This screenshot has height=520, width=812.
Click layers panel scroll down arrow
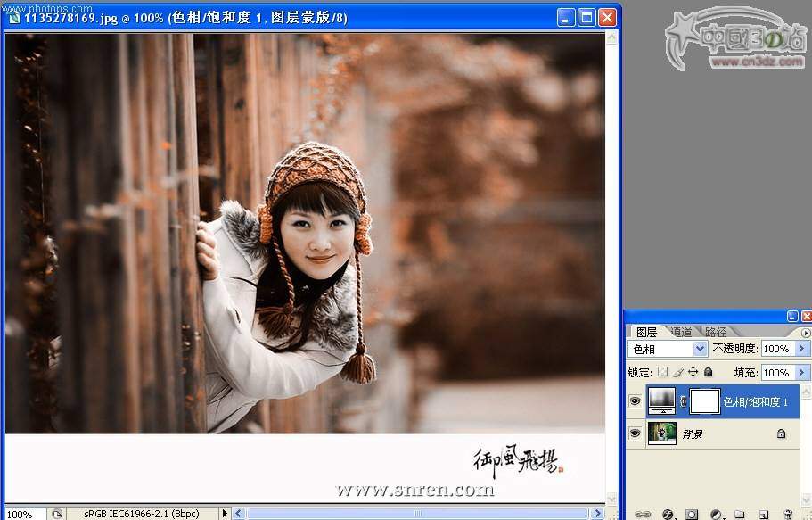click(x=806, y=499)
